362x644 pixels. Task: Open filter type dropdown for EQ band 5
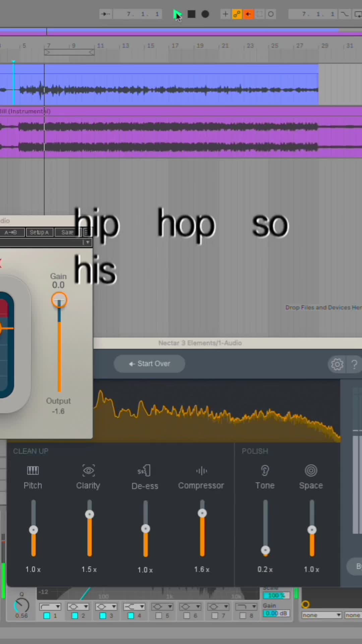(162, 606)
